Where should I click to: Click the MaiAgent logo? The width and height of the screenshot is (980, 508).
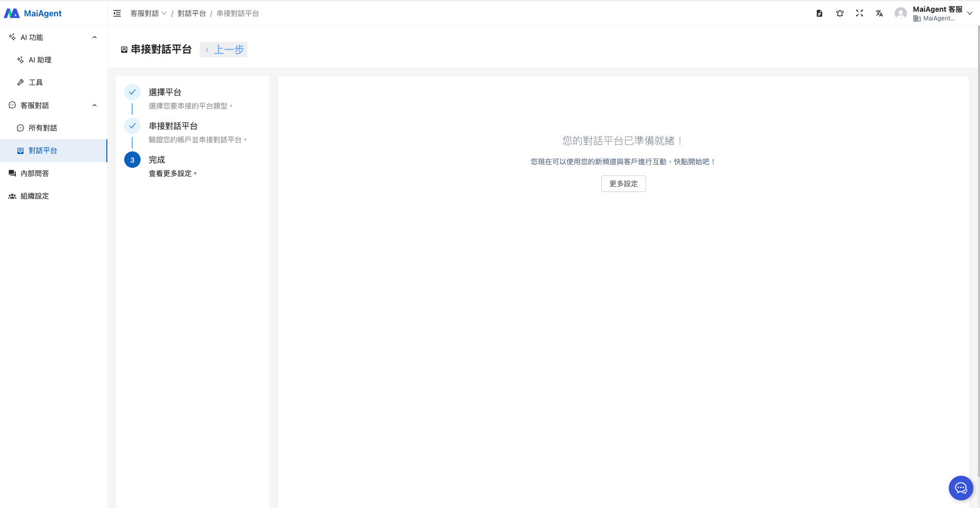(33, 13)
